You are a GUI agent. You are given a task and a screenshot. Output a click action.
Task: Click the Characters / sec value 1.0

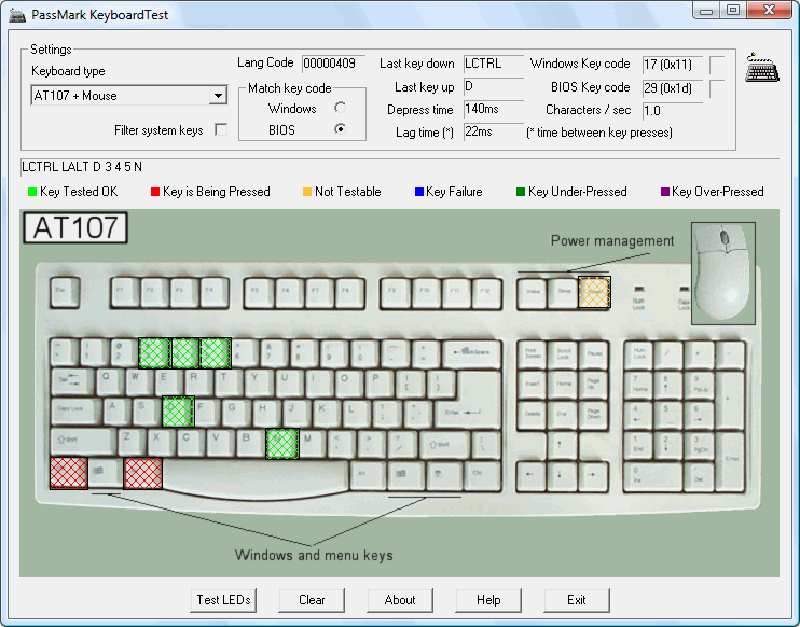(x=672, y=111)
